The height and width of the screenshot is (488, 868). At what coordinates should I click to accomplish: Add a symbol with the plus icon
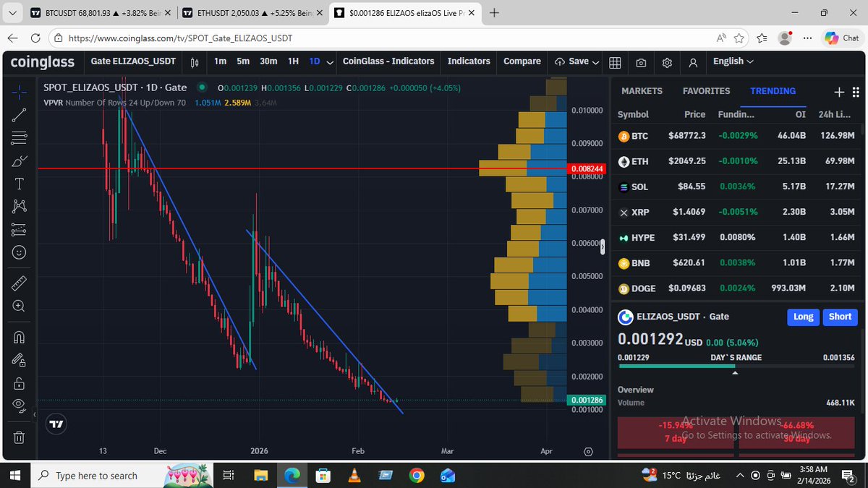(839, 92)
